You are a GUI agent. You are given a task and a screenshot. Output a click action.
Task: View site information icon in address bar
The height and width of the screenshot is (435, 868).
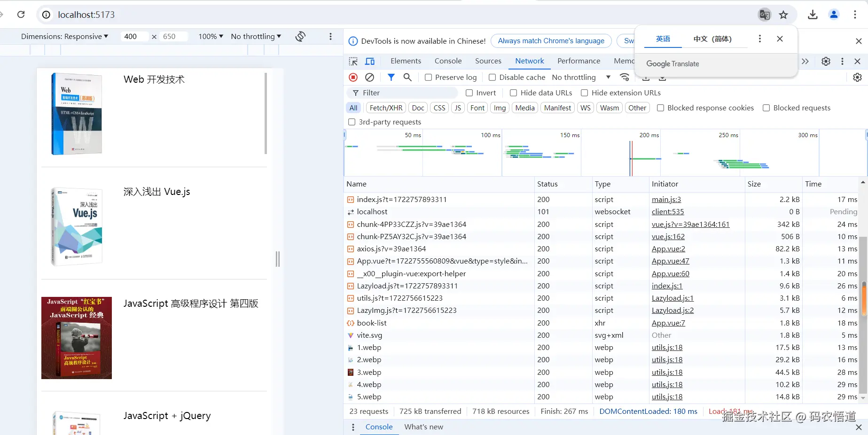pos(46,15)
